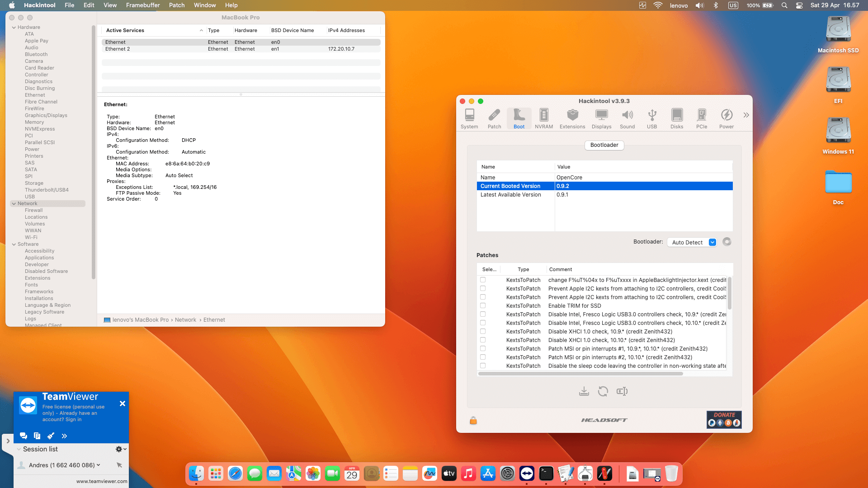This screenshot has width=868, height=488.
Task: Open the NVRAM section in Hackintool
Action: 544,119
